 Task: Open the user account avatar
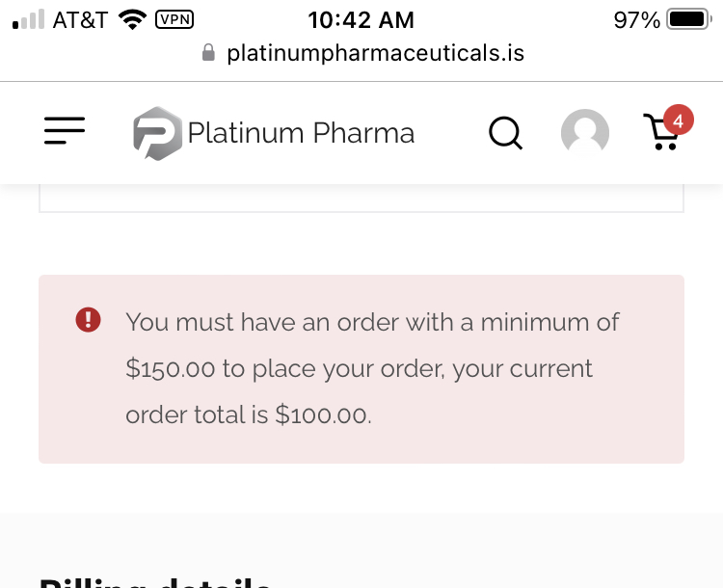(x=585, y=132)
